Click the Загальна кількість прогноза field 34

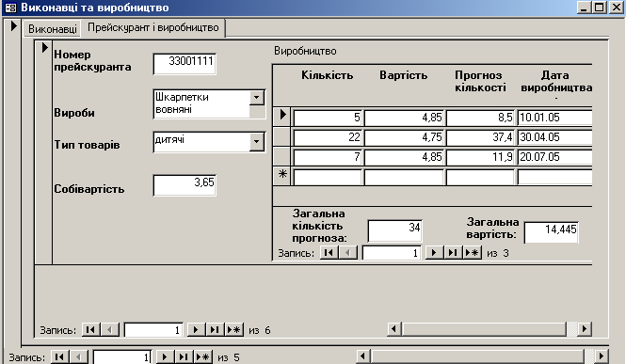click(394, 230)
